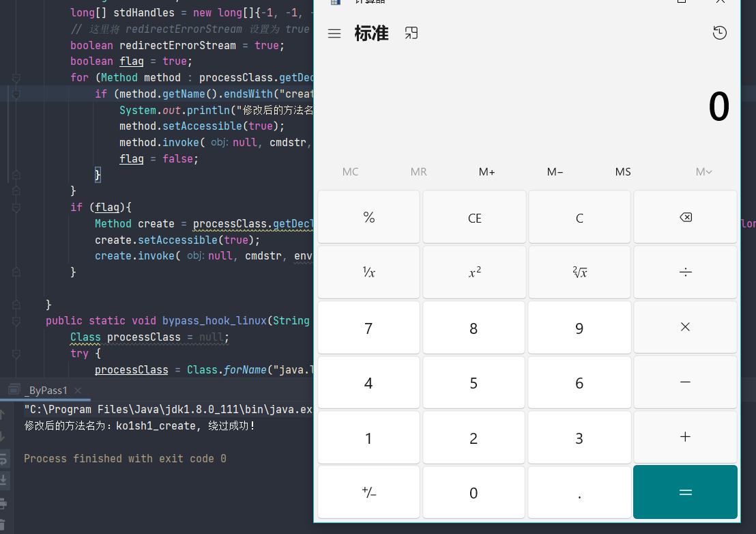Click the square root function key
Image resolution: width=756 pixels, height=534 pixels.
click(579, 273)
